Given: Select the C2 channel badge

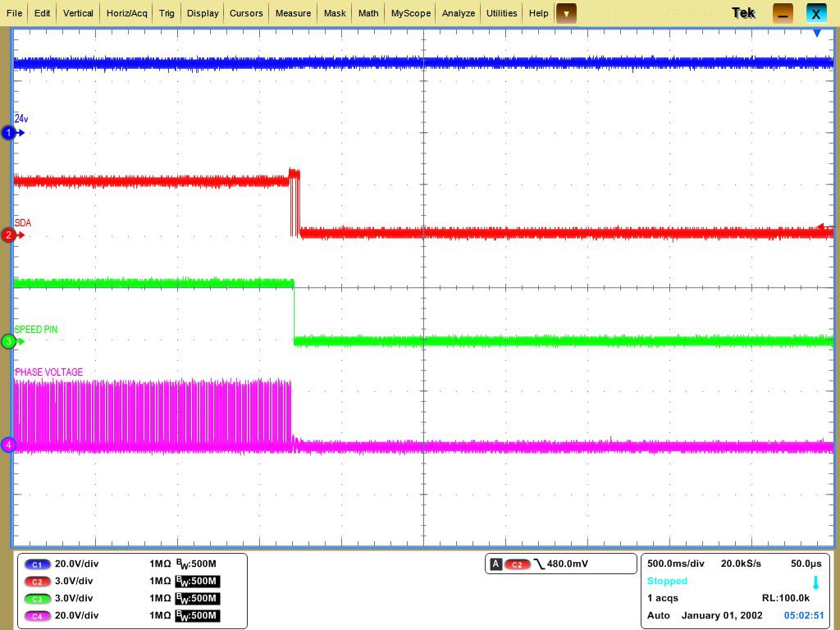Looking at the screenshot, I should tap(36, 581).
